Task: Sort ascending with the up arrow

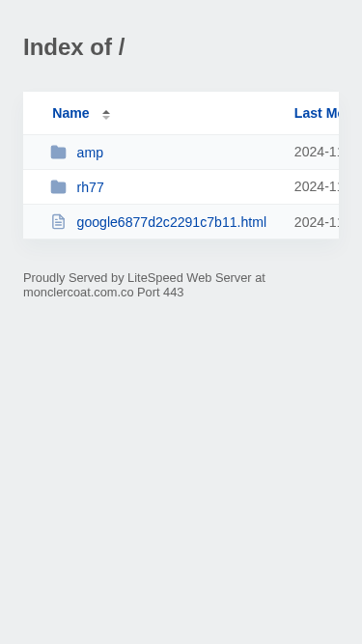Action: (x=106, y=112)
